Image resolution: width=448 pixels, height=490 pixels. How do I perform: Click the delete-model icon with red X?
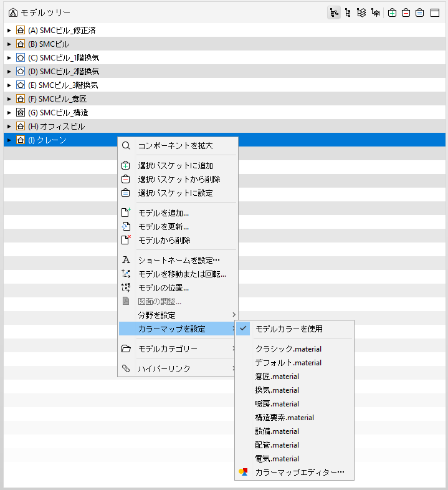click(x=126, y=240)
